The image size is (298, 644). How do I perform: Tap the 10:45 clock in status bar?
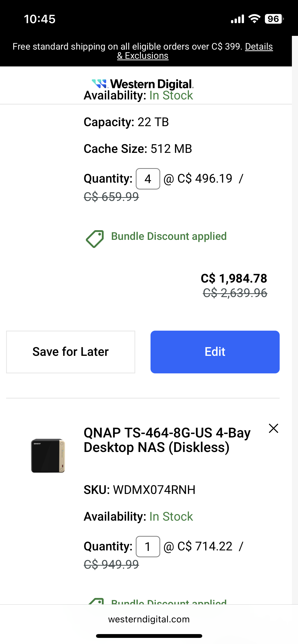(40, 19)
